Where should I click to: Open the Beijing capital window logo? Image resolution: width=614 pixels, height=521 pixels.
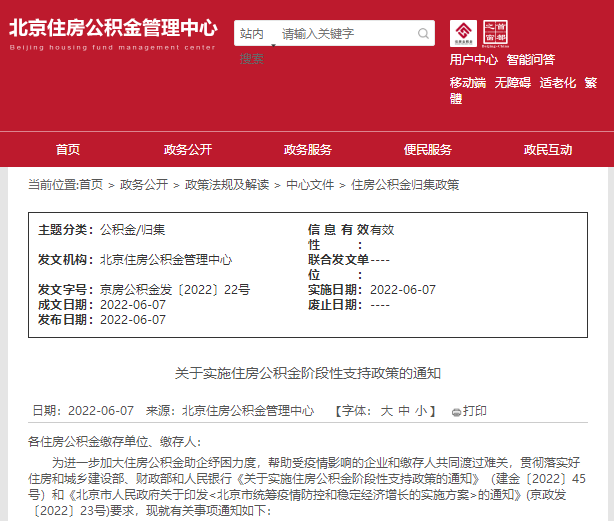click(x=495, y=34)
